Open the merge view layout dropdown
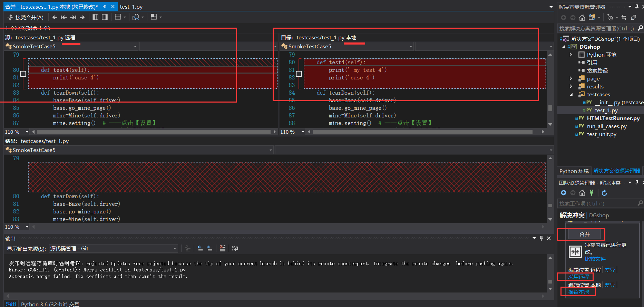Viewport: 644px width, 307px height. click(x=120, y=17)
